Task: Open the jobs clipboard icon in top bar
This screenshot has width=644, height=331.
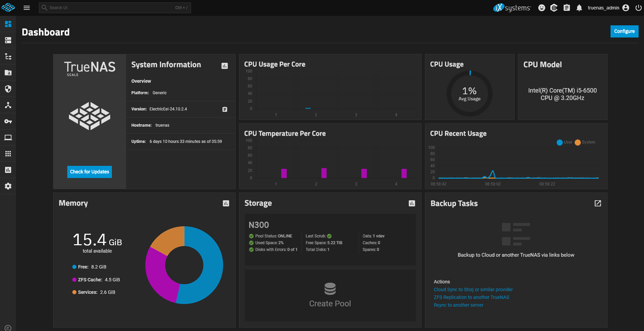Action: [x=567, y=7]
